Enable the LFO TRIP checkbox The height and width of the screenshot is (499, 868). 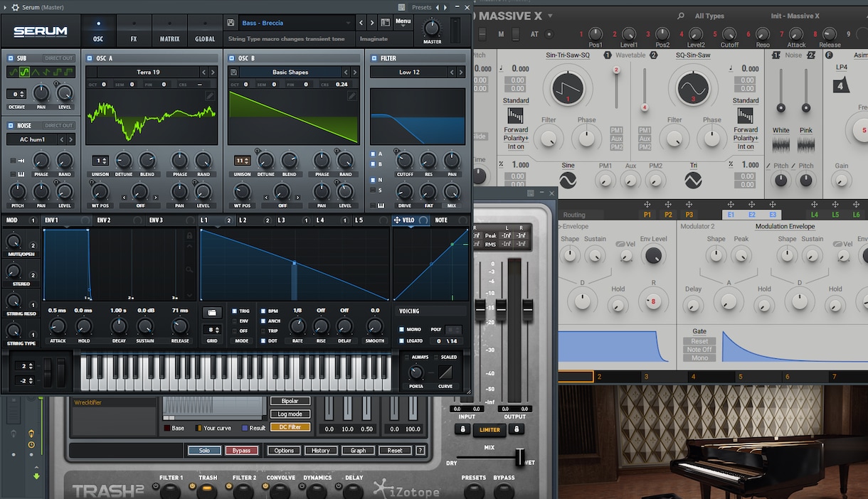(263, 331)
